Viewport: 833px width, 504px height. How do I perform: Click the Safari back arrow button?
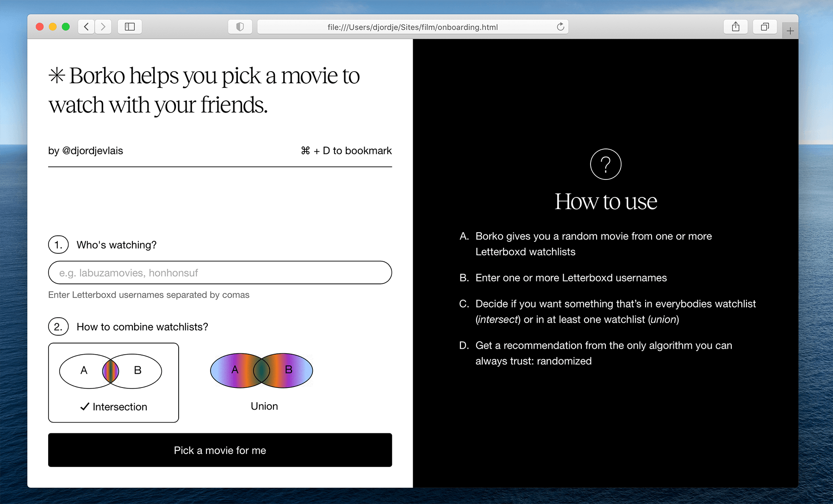[x=87, y=27]
